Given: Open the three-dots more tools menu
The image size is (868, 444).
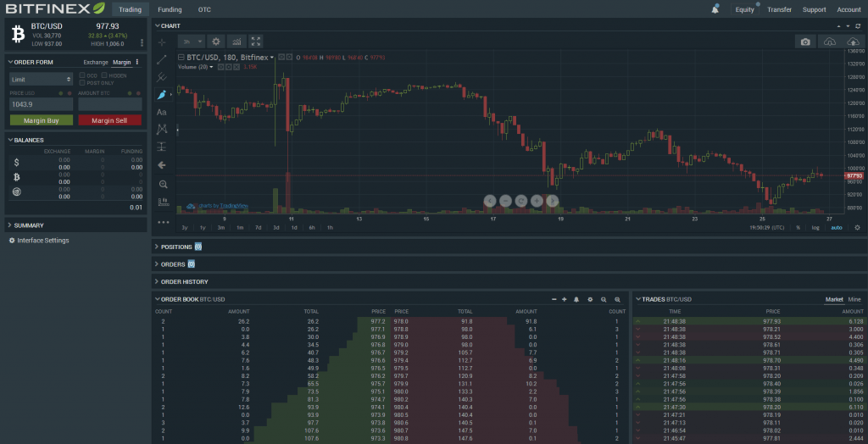Looking at the screenshot, I should coord(162,222).
